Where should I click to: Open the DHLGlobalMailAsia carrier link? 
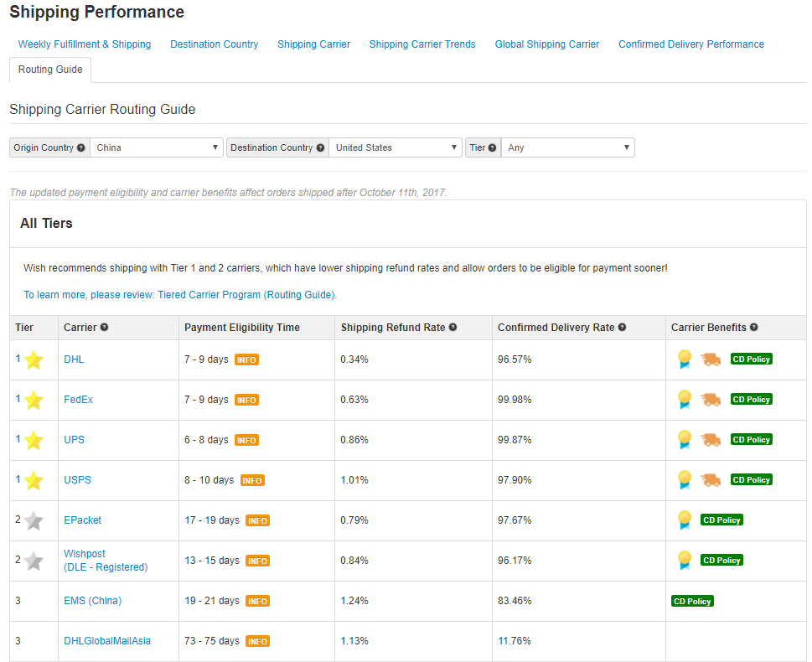pos(107,641)
